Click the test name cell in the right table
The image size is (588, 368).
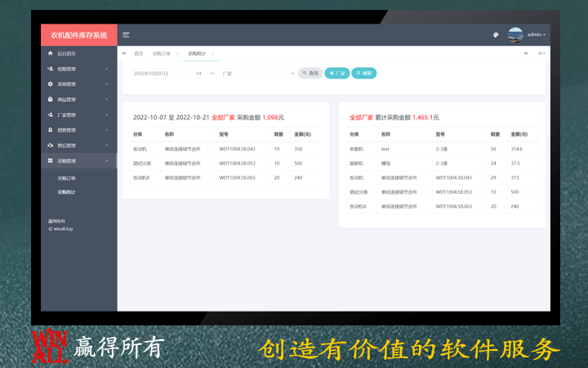coord(385,149)
